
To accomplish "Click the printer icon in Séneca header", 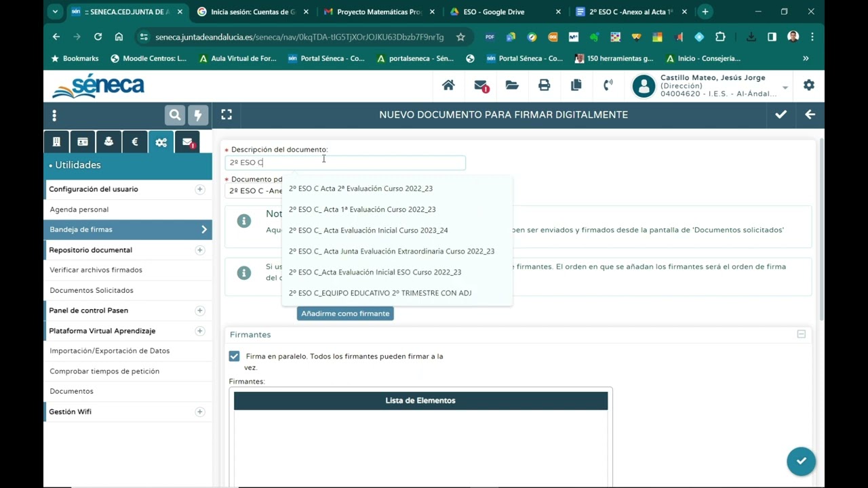I will point(544,85).
